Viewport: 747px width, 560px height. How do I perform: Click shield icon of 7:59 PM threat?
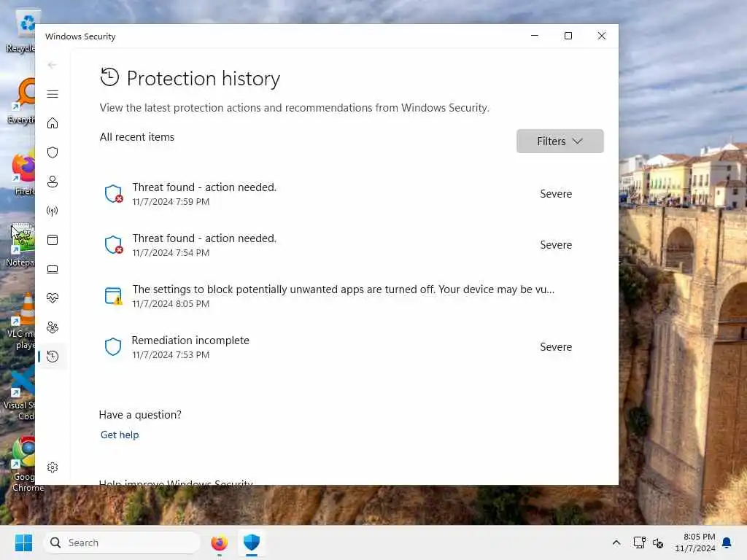click(114, 194)
